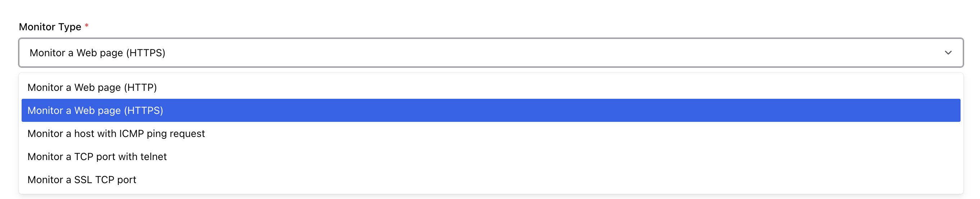Set monitor type to ICMP ping

(116, 133)
